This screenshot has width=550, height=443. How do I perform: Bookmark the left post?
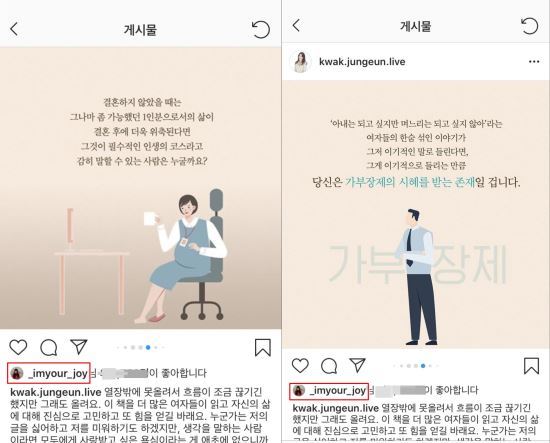tap(263, 348)
